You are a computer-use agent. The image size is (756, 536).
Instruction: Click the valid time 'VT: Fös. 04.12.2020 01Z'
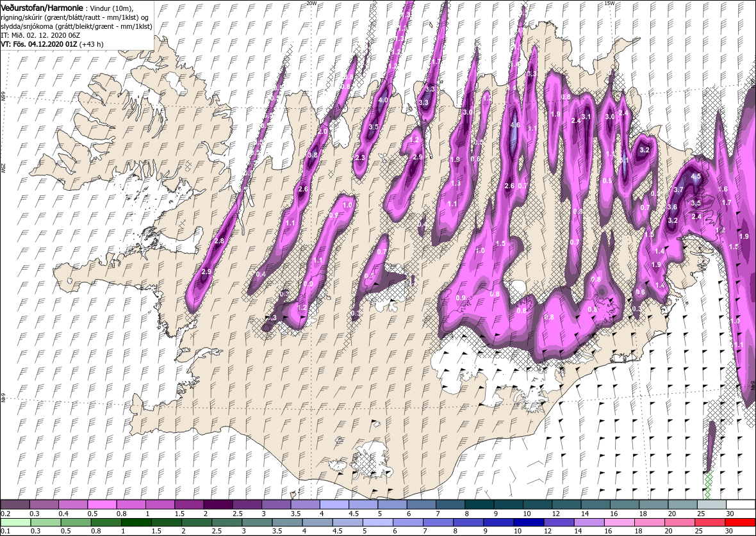click(x=38, y=44)
